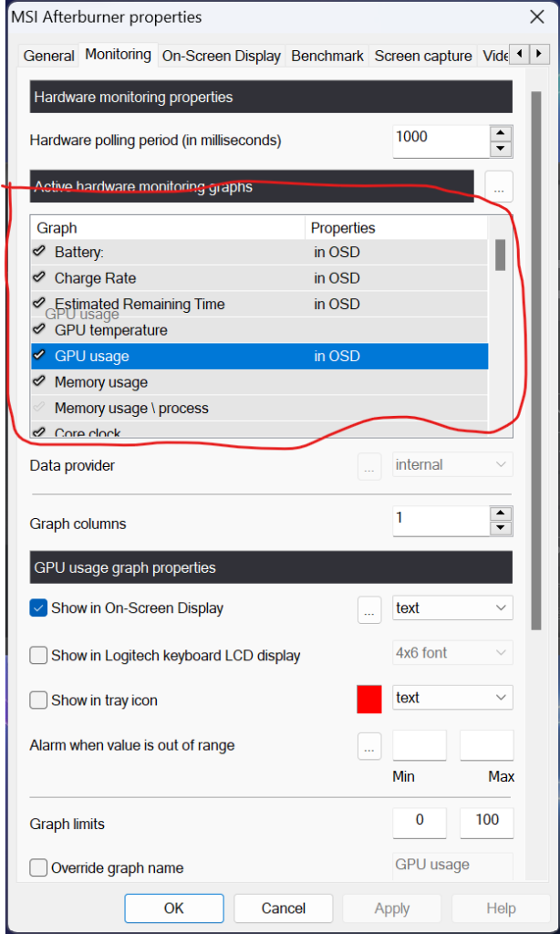Viewport: 560px width, 934px height.
Task: Pick the red tray icon color swatch
Action: (x=368, y=699)
